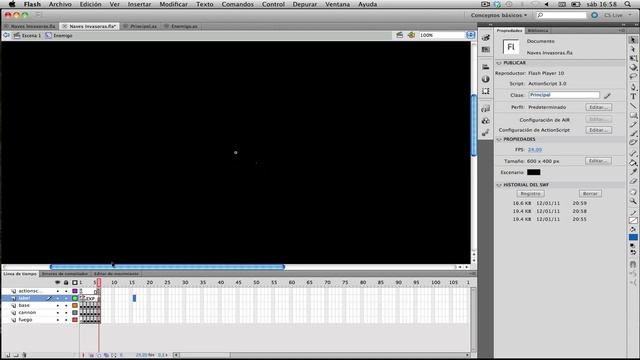The height and width of the screenshot is (360, 640).
Task: Collapse the PROPIEDADES section
Action: click(x=499, y=140)
